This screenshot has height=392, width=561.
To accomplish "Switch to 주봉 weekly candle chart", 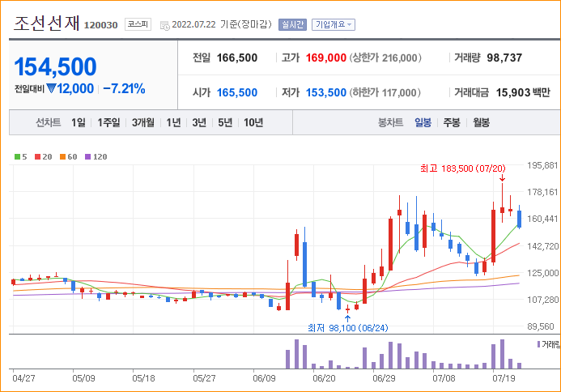I will point(452,122).
